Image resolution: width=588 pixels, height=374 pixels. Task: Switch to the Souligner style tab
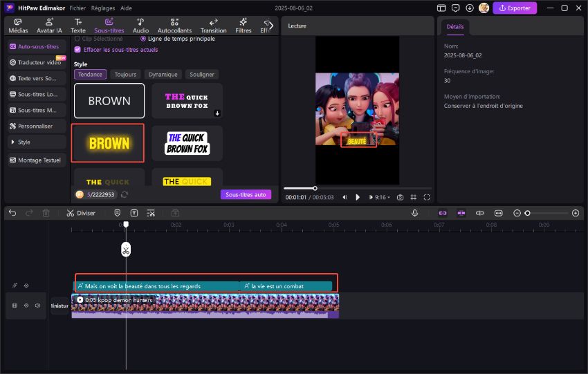click(x=202, y=74)
